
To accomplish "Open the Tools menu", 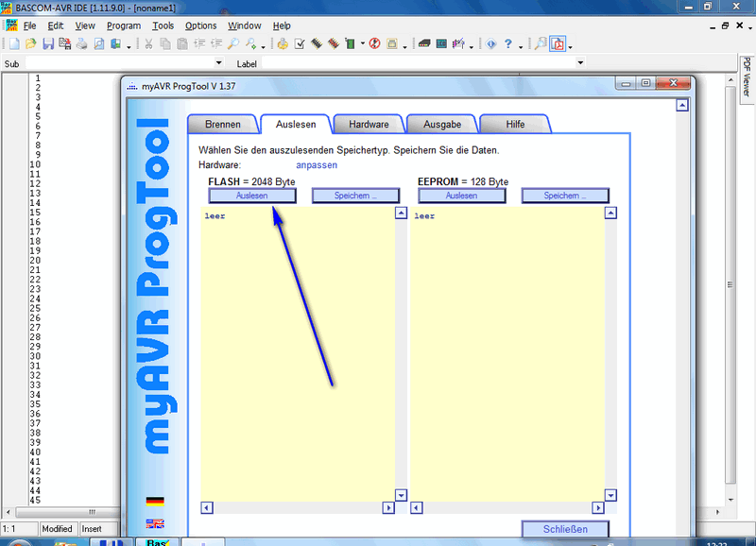I will click(163, 26).
